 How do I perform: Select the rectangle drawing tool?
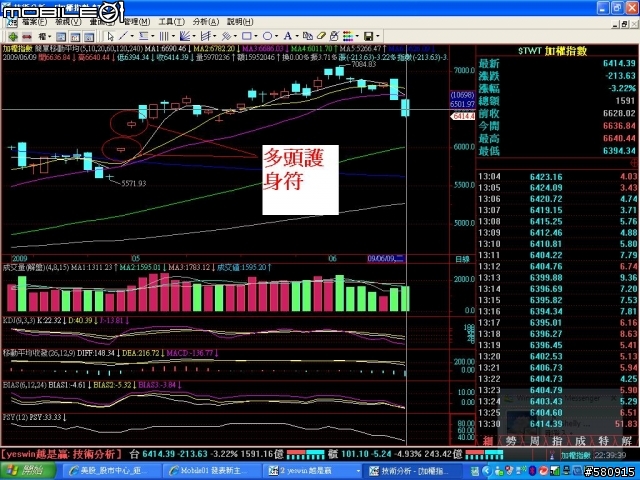(247, 36)
